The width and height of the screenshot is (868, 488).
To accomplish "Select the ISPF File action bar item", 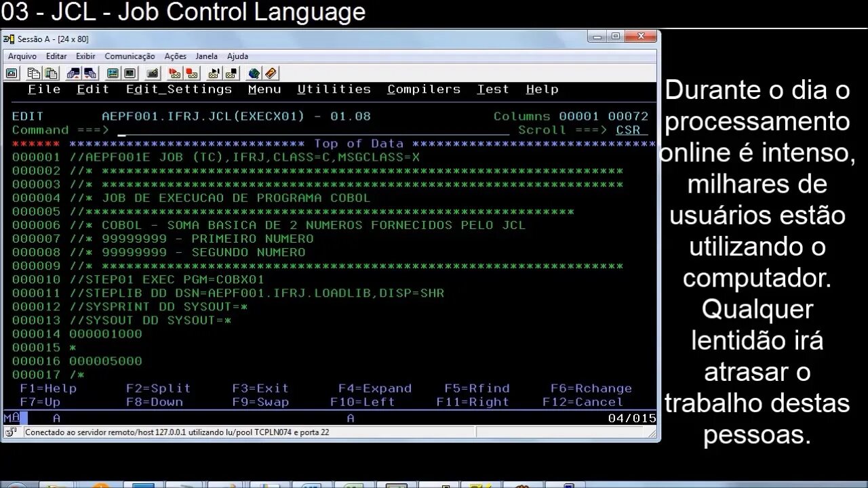I will click(x=44, y=89).
